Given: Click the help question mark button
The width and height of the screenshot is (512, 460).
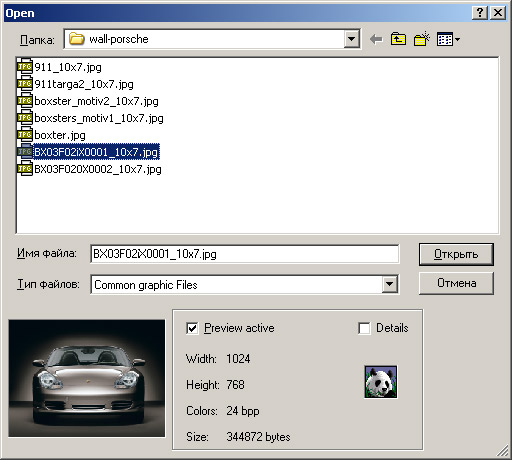Looking at the screenshot, I should [x=480, y=13].
